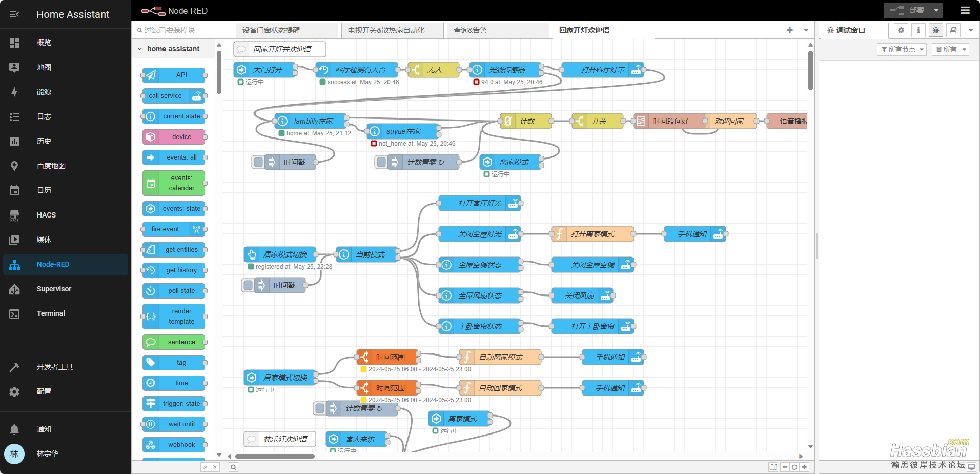Open the configuration nodes gear tab
Screen dimensions: 980x474
click(x=901, y=30)
